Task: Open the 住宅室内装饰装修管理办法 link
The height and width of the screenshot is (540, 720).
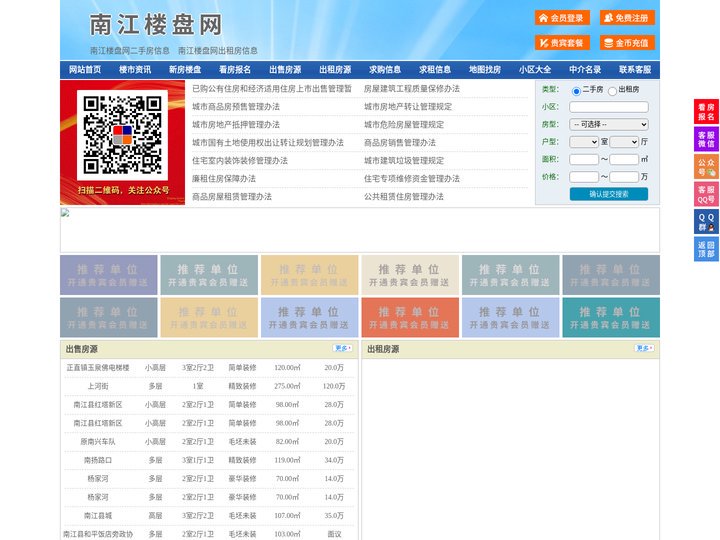Action: (x=240, y=161)
